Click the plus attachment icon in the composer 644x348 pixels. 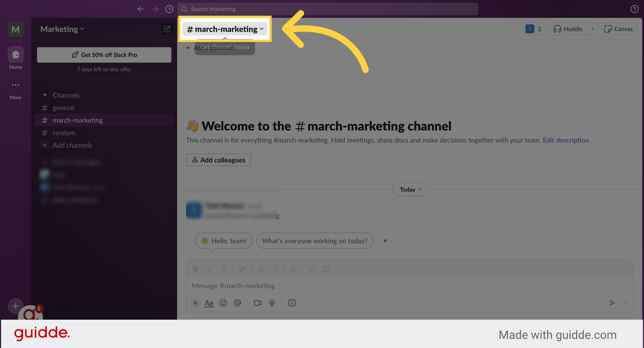pyautogui.click(x=195, y=303)
